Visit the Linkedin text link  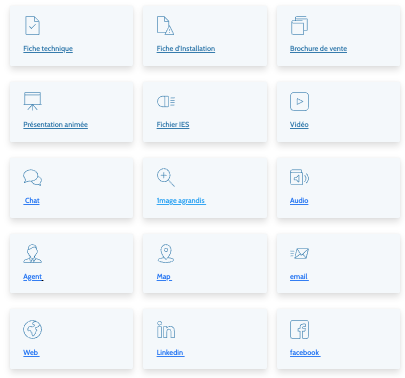[170, 353]
